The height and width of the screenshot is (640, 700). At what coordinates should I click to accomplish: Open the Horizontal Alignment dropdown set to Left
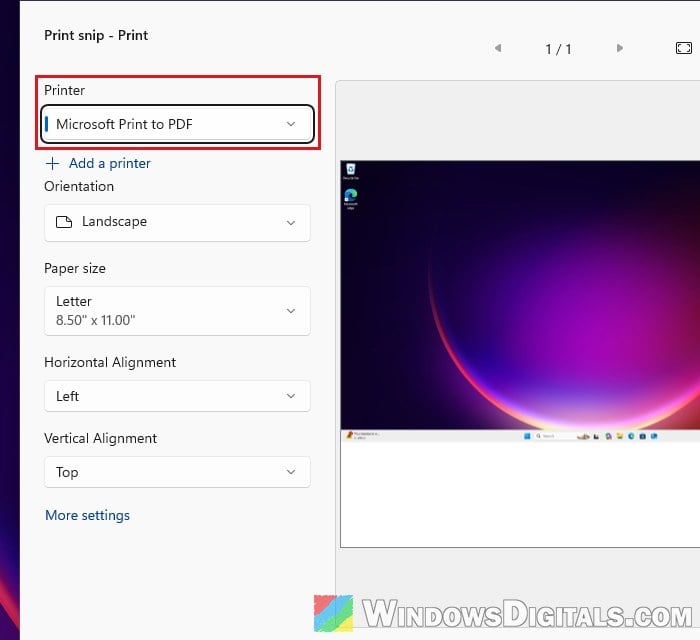[x=177, y=396]
